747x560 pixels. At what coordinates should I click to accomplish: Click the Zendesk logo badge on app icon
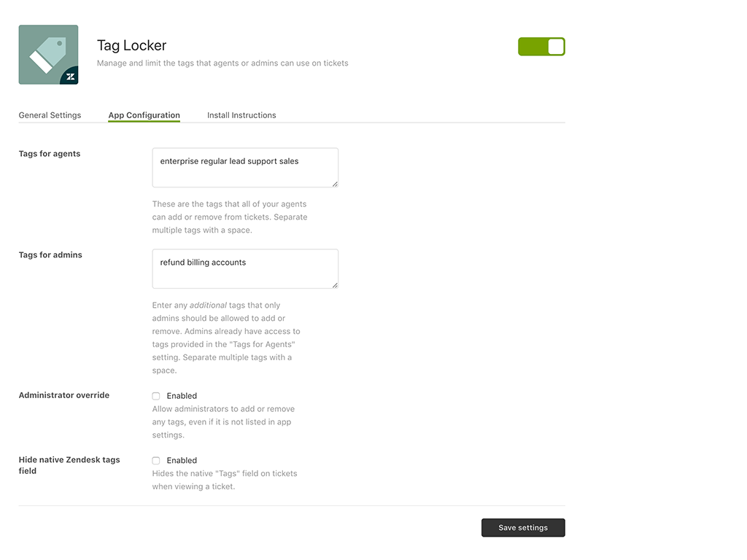pyautogui.click(x=70, y=77)
